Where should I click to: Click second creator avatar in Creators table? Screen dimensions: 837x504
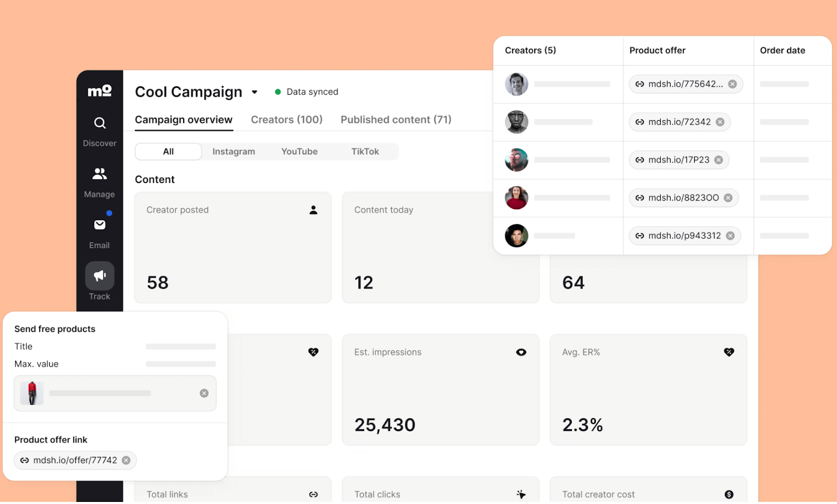point(516,122)
